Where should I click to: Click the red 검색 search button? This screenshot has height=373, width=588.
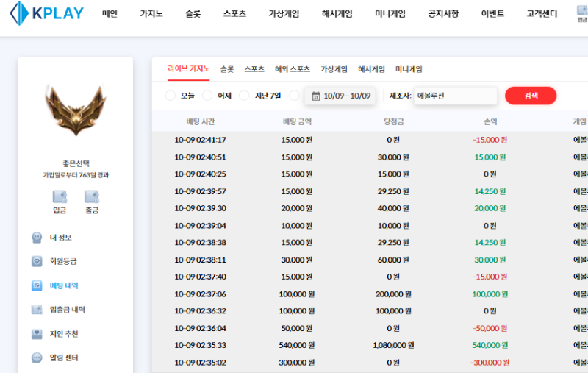tap(530, 96)
